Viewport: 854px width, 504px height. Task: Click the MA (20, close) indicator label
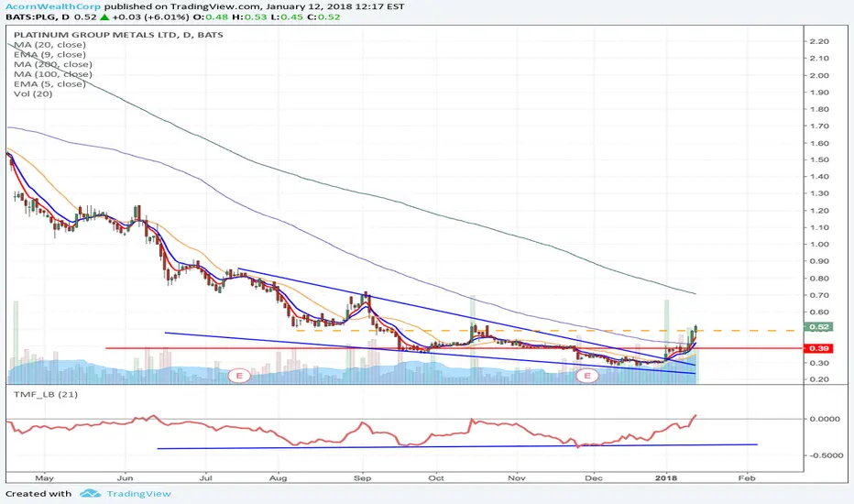click(x=49, y=45)
